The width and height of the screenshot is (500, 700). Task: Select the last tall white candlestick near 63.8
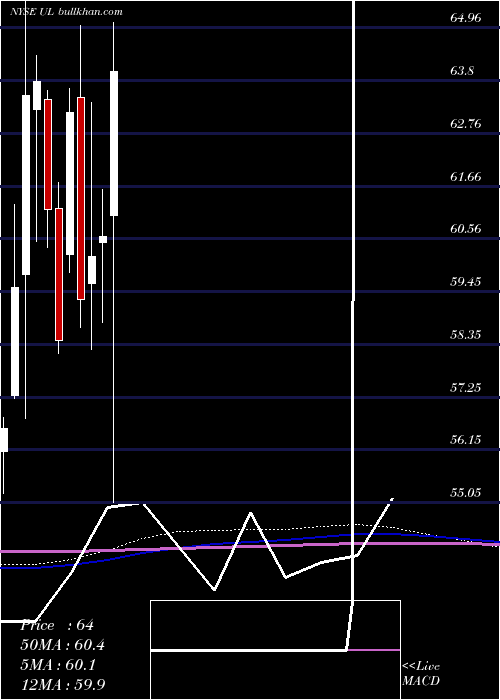click(x=114, y=143)
